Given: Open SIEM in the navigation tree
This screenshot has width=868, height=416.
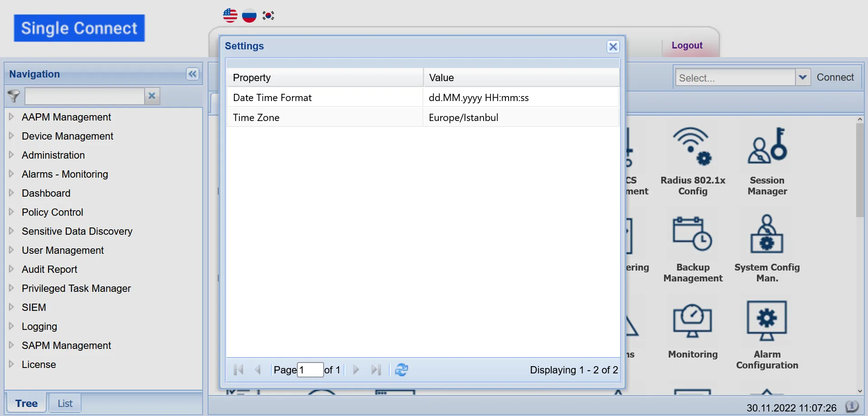Looking at the screenshot, I should point(34,307).
